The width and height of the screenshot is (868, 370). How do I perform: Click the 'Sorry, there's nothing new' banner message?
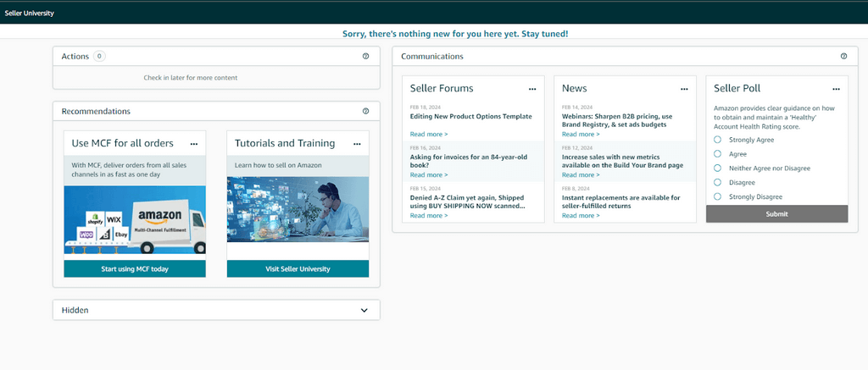click(x=455, y=34)
